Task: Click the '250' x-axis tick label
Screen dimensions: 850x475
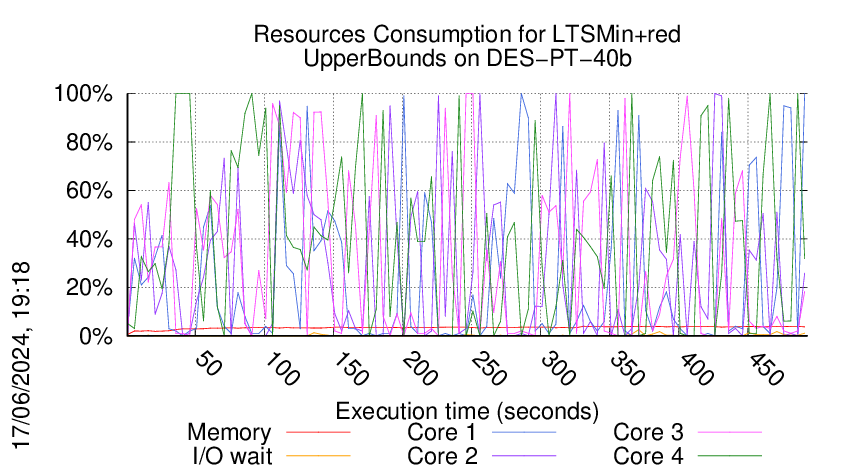Action: point(489,369)
